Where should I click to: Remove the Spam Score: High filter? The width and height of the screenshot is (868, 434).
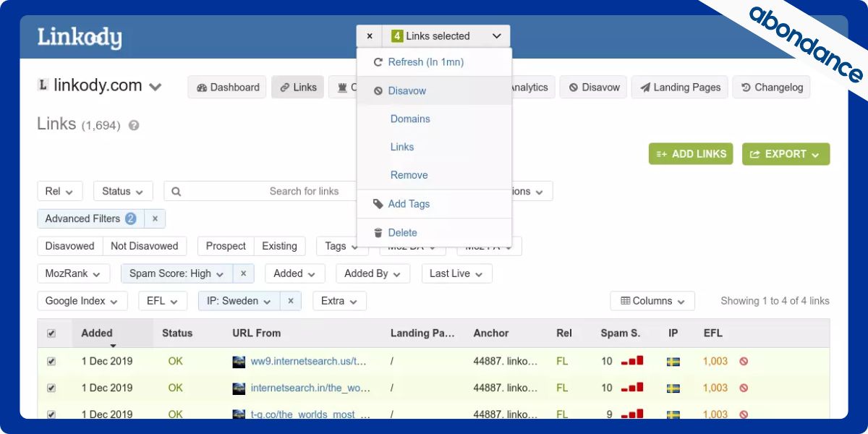tap(243, 273)
